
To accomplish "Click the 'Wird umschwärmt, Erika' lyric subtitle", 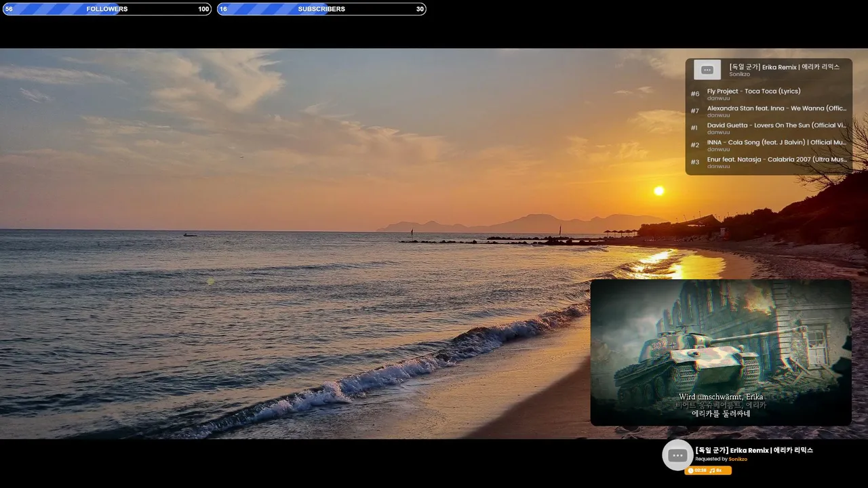I will [x=721, y=396].
